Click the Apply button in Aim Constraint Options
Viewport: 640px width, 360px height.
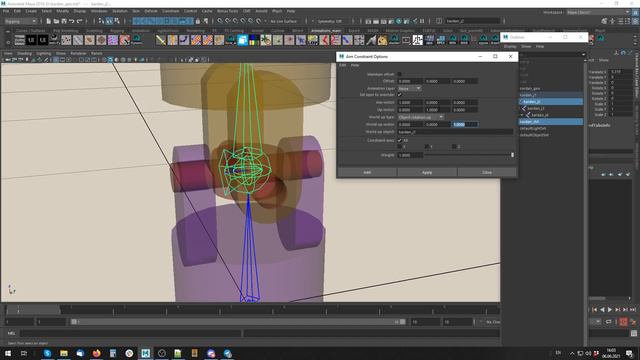coord(427,172)
